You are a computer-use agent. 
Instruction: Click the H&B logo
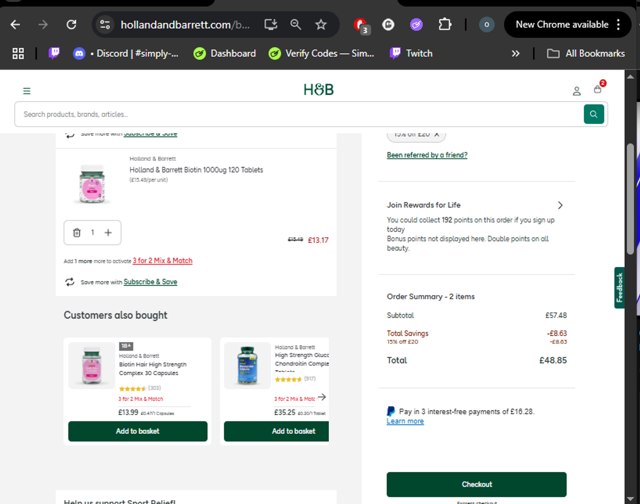tap(318, 89)
